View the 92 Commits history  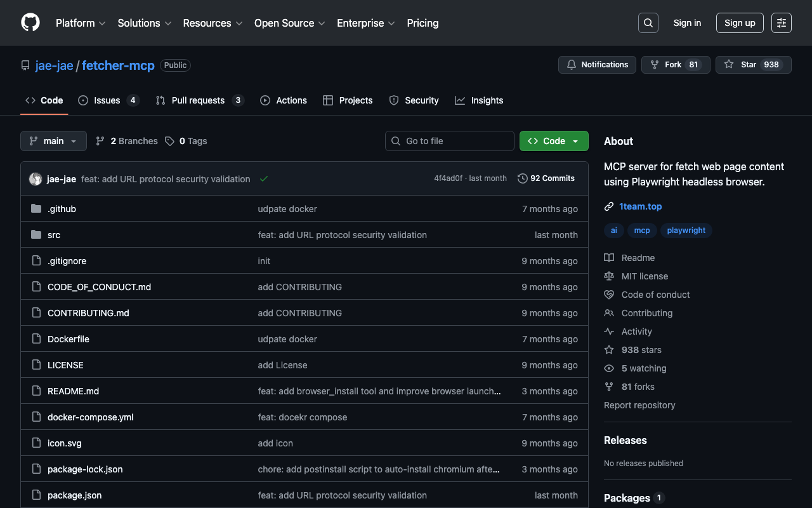(546, 178)
